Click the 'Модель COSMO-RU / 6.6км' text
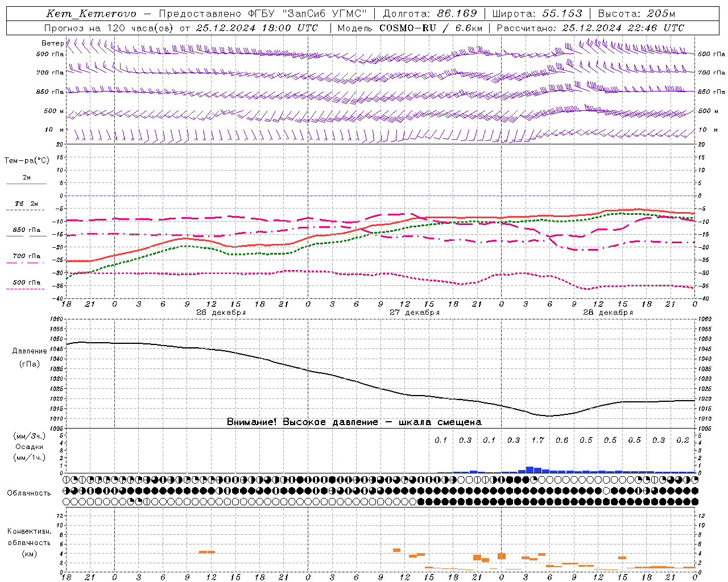This screenshot has height=582, width=728. pyautogui.click(x=410, y=28)
